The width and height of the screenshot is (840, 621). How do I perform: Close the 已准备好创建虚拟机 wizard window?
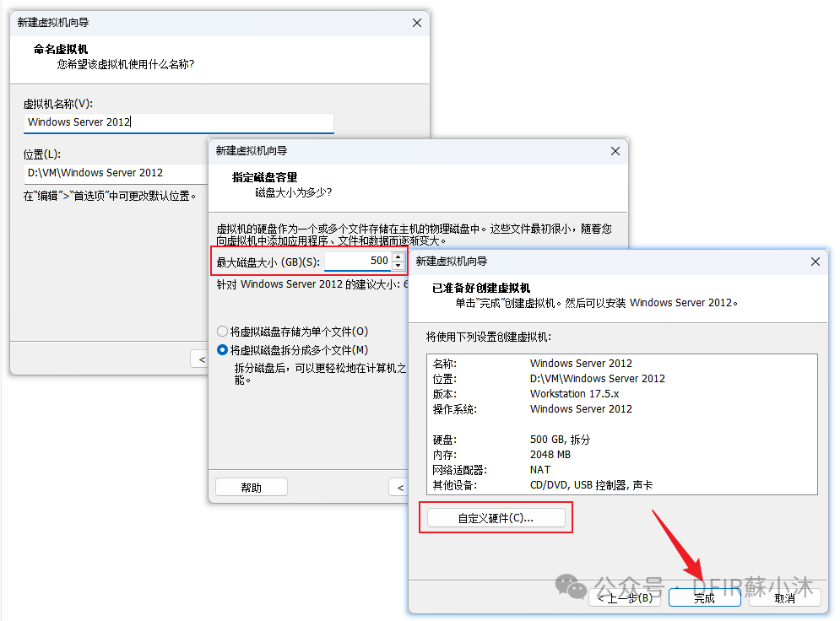coord(816,262)
